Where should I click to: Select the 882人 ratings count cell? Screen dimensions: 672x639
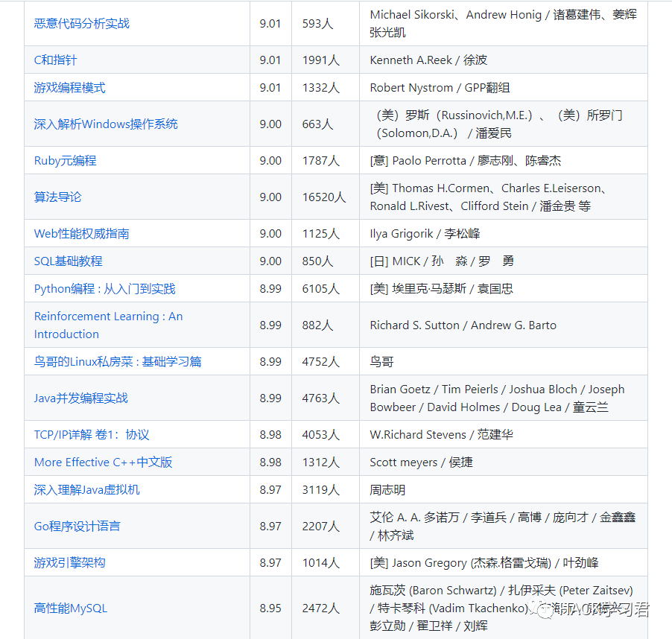[x=326, y=325]
